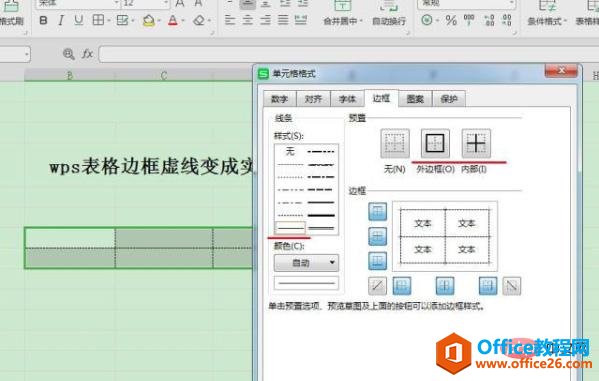Toggle the bottom border button
This screenshot has height=381, width=599.
[x=377, y=261]
